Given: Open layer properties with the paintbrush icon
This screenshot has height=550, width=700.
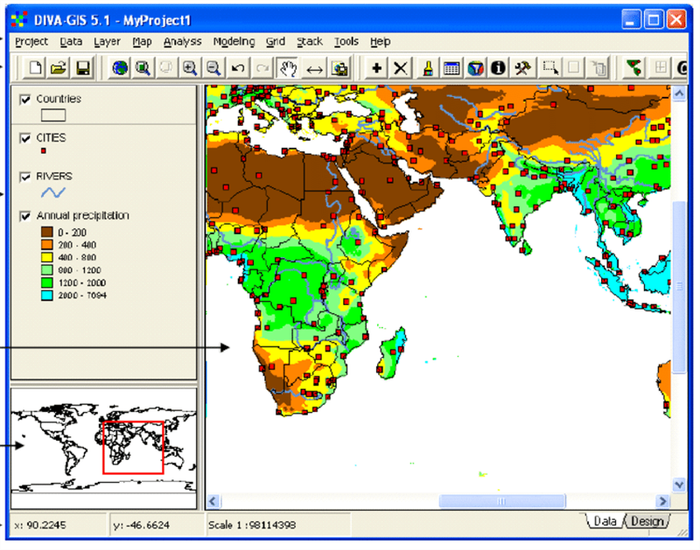Looking at the screenshot, I should (x=428, y=68).
